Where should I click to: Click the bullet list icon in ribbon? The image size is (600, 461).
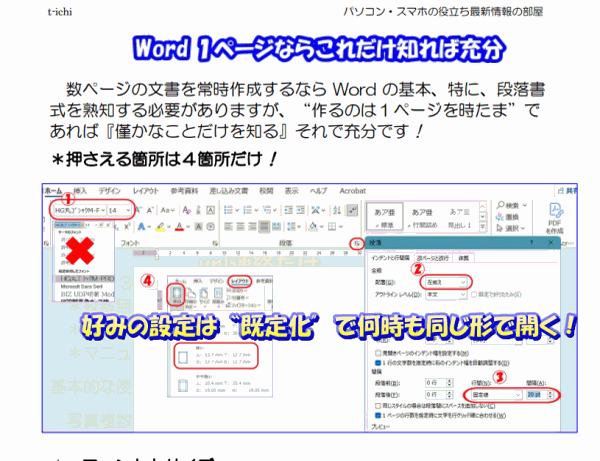point(228,210)
